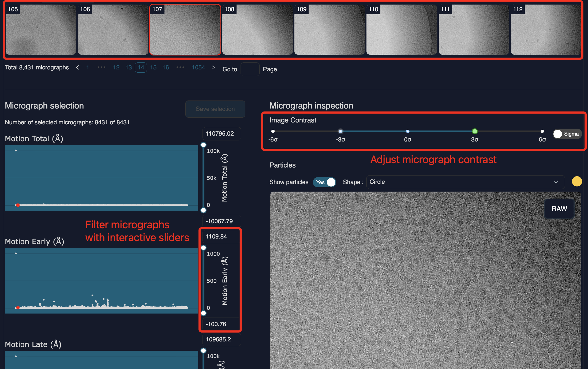Go to next page with right arrow
Screen dimensions: 588x369
click(x=213, y=68)
